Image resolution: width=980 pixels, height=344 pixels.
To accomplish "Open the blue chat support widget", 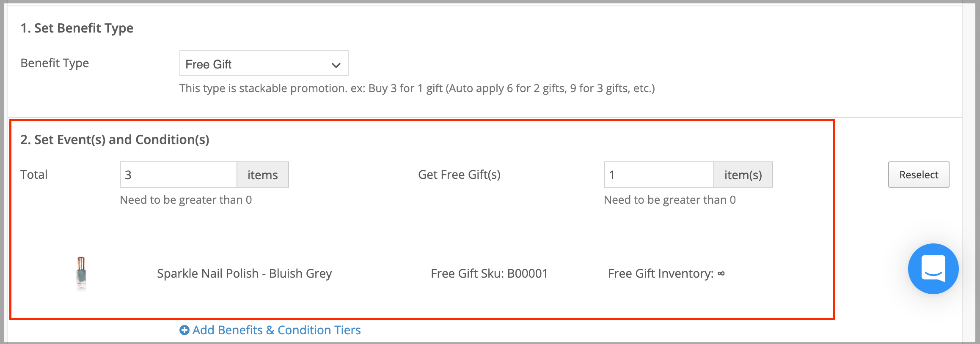I will pos(933,269).
